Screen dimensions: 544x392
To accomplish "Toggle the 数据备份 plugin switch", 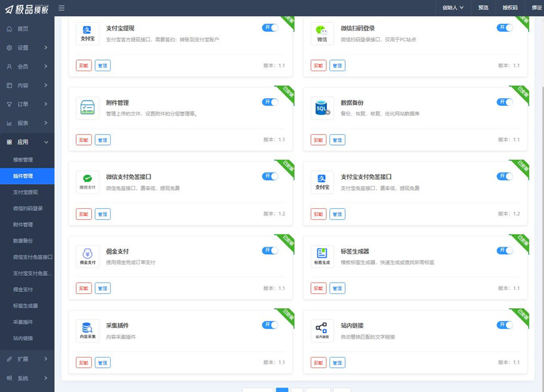I will (x=505, y=102).
